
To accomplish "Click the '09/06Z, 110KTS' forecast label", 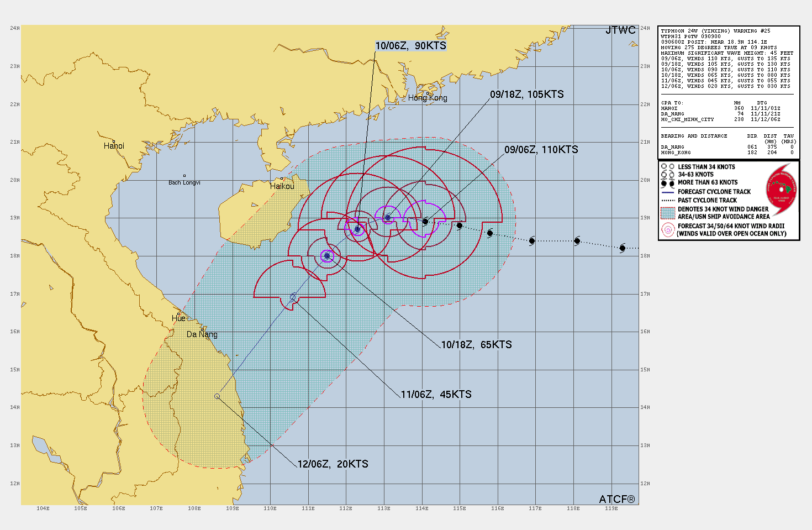I will (541, 150).
